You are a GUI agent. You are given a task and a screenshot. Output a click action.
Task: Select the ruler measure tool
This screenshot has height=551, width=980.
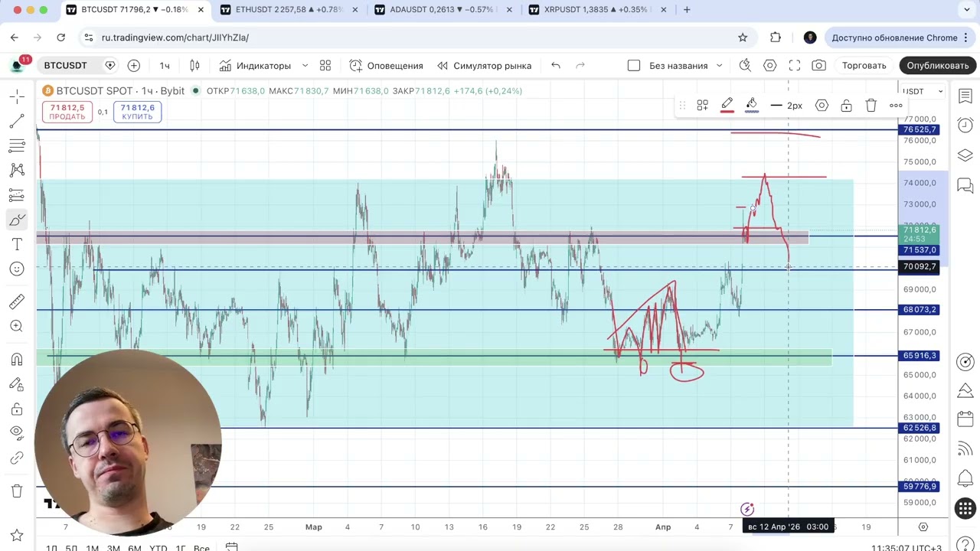[17, 302]
